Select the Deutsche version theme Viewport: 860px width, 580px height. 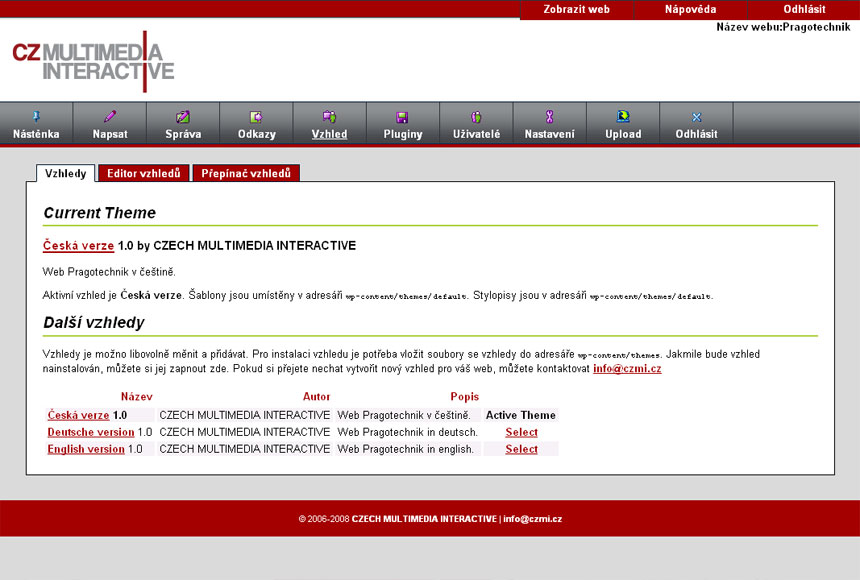[x=521, y=432]
